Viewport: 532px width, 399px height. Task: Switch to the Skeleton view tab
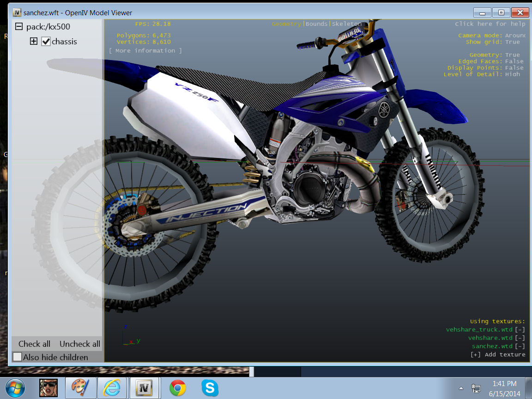click(347, 24)
